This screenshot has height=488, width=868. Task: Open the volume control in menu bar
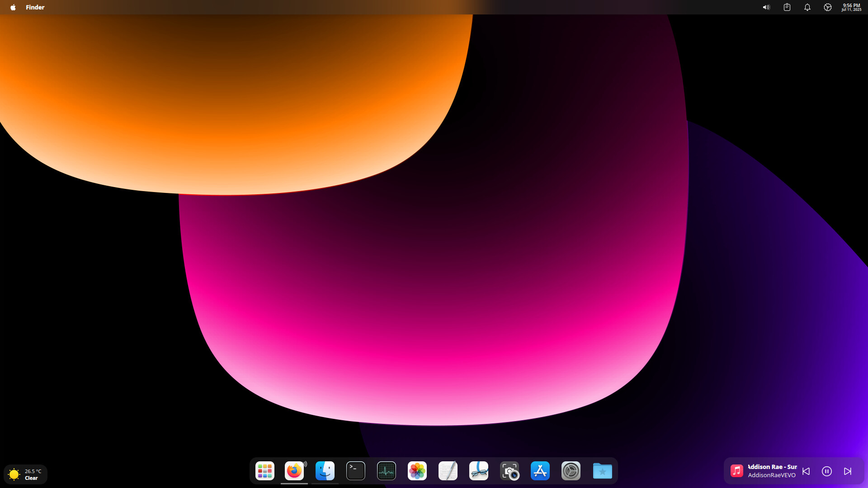(766, 7)
